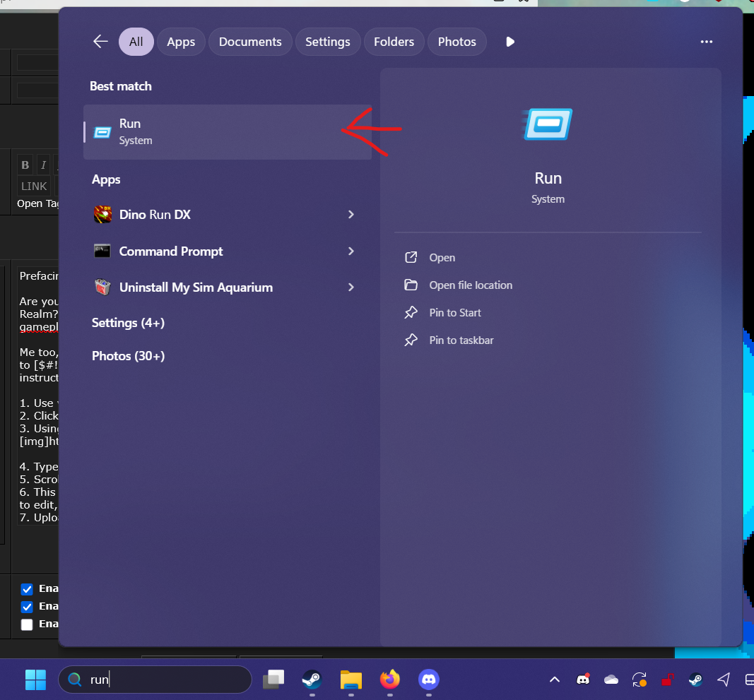Image resolution: width=754 pixels, height=700 pixels.
Task: Open Discord from the system tray
Action: click(x=583, y=679)
